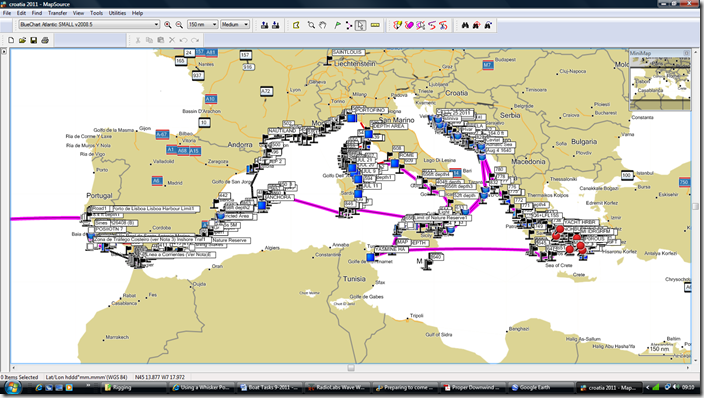Click the Print icon
This screenshot has height=398, width=704.
45,40
